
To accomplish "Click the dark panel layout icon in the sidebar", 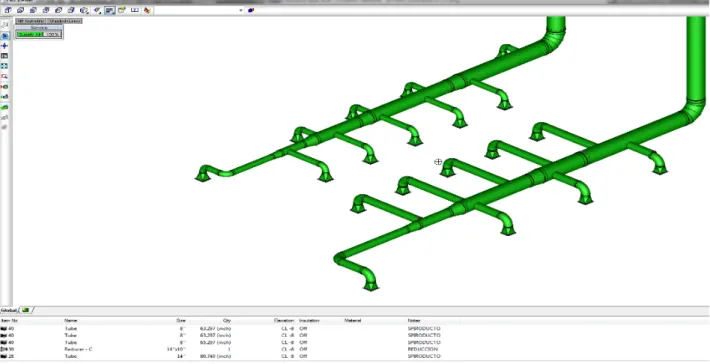I will 5,56.
